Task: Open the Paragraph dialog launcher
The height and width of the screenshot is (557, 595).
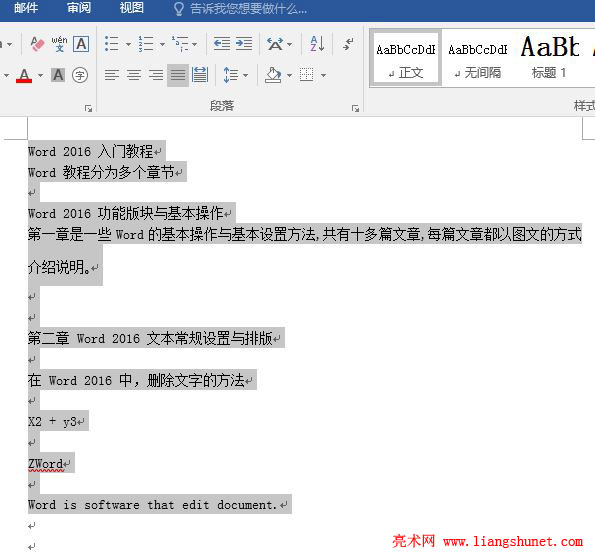Action: click(355, 109)
